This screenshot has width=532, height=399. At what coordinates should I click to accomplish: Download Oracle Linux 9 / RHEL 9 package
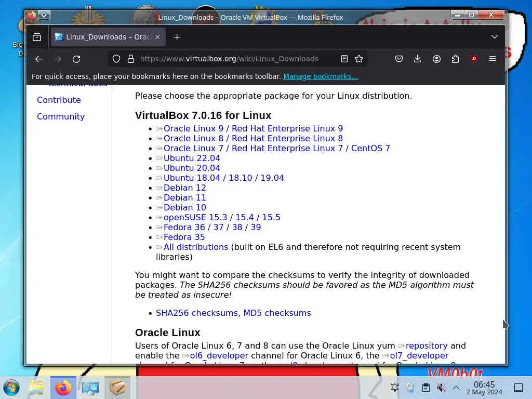tap(253, 129)
